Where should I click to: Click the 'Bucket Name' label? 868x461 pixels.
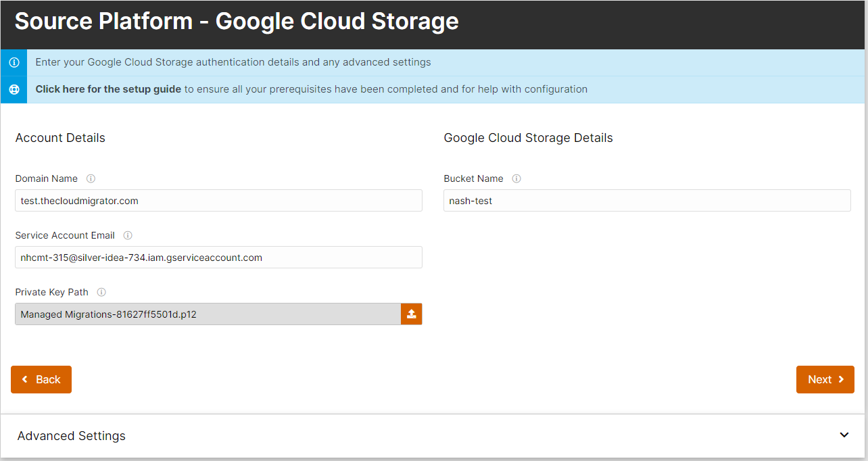point(473,179)
